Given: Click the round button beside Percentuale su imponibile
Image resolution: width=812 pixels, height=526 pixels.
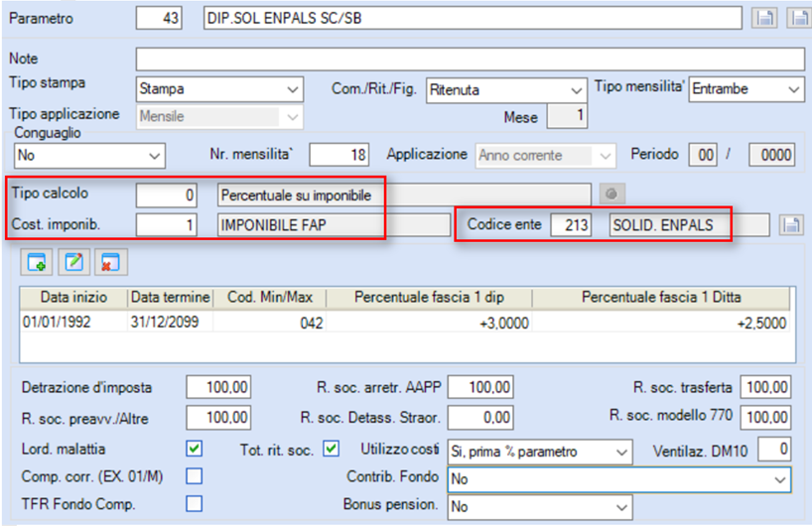Looking at the screenshot, I should coord(611,195).
